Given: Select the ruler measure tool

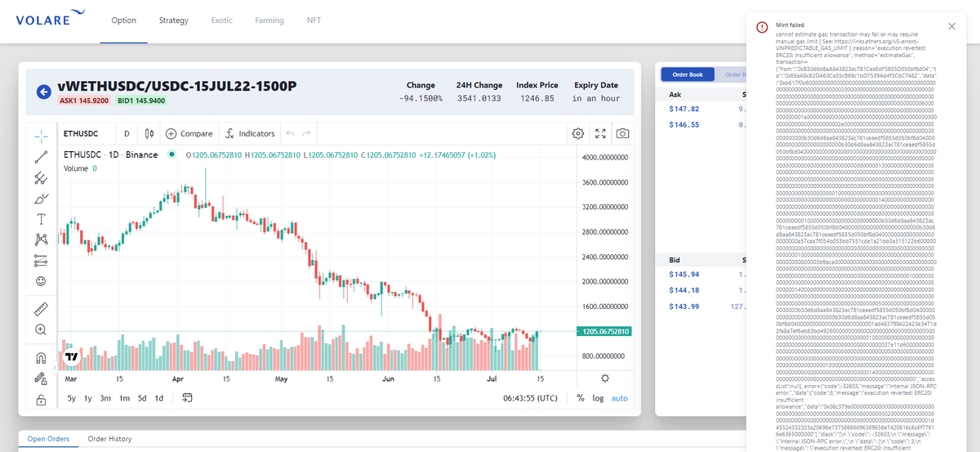Looking at the screenshot, I should click(x=41, y=308).
